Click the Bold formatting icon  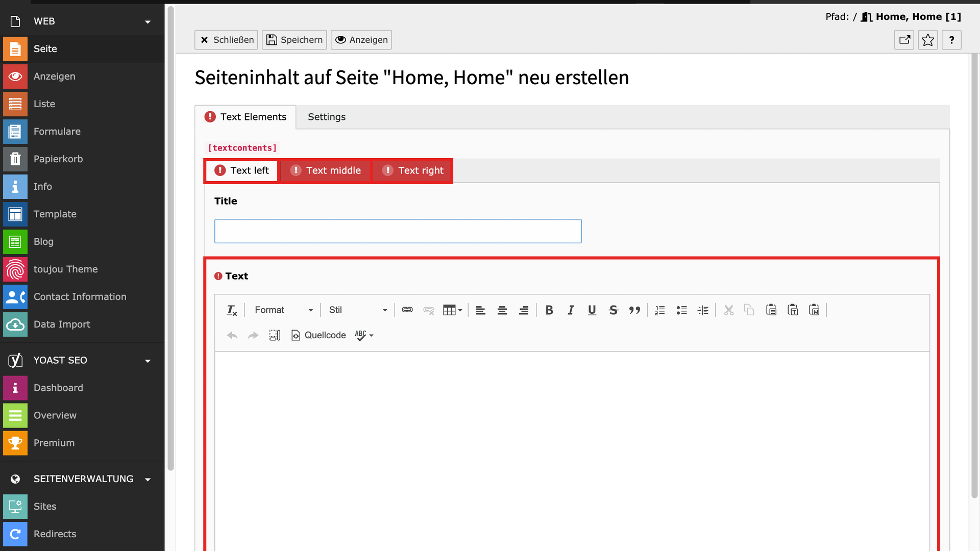tap(549, 310)
